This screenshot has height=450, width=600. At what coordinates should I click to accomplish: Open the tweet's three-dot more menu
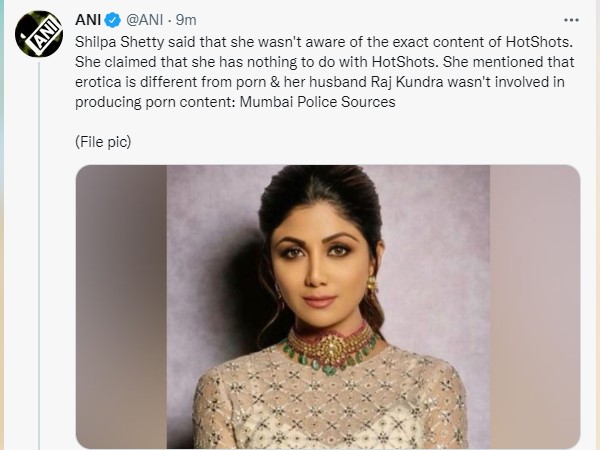(x=571, y=19)
